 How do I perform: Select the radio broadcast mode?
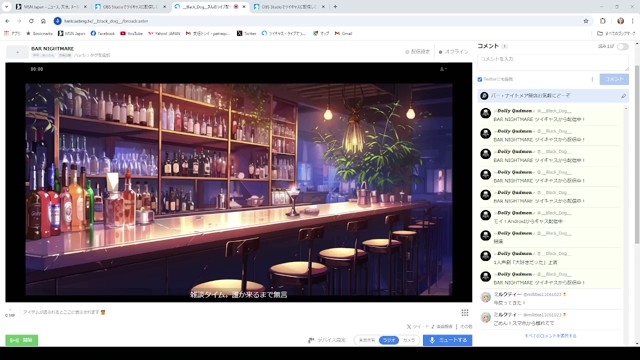[x=389, y=340]
